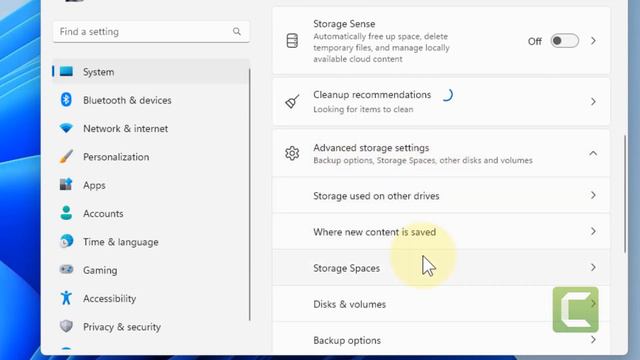This screenshot has width=640, height=360.
Task: Open the Storage Spaces chevron
Action: (x=593, y=268)
